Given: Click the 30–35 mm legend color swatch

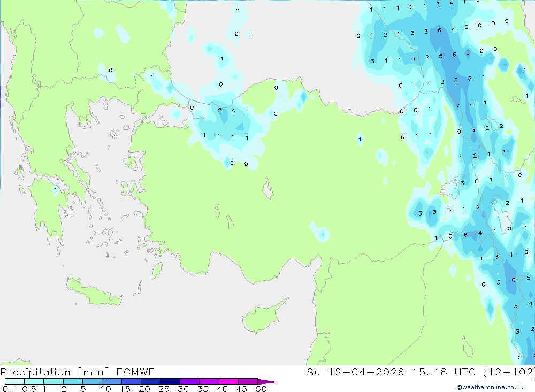Looking at the screenshot, I should coord(190,381).
